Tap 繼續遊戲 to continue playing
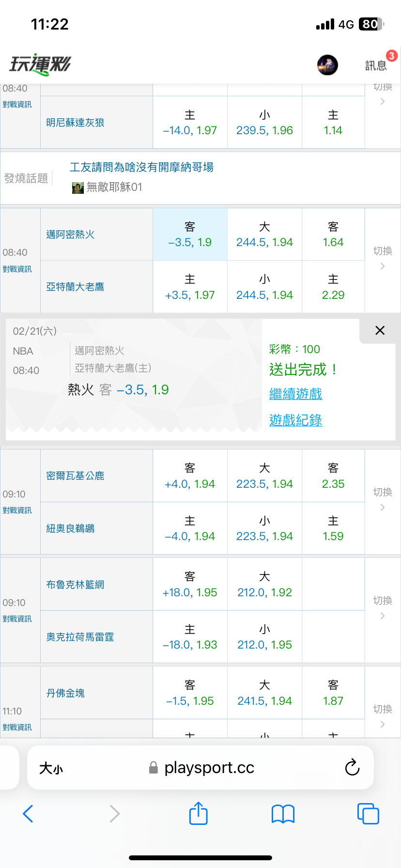This screenshot has height=868, width=401. 295,394
